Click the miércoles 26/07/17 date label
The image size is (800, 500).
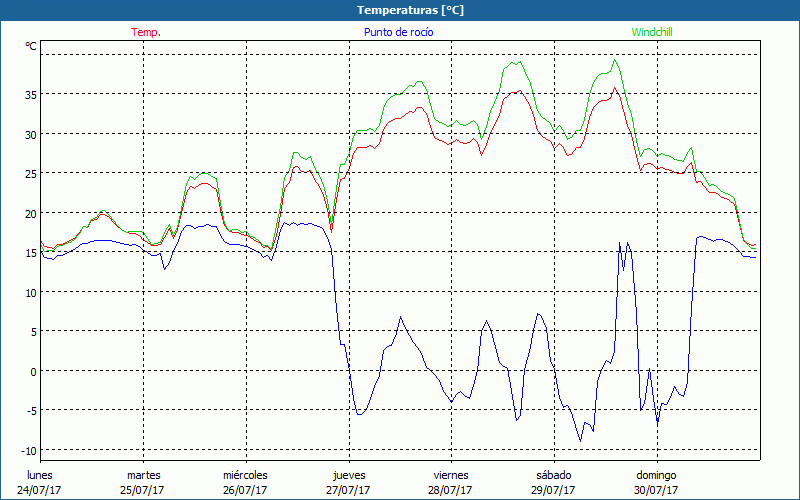[x=245, y=482]
